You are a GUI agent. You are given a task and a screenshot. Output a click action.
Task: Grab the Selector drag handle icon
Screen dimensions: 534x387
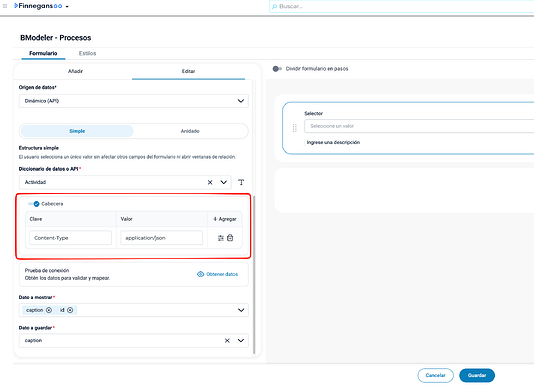[295, 128]
